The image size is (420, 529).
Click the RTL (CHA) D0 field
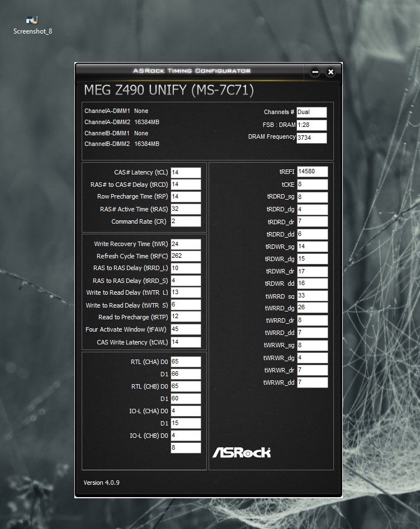186,362
